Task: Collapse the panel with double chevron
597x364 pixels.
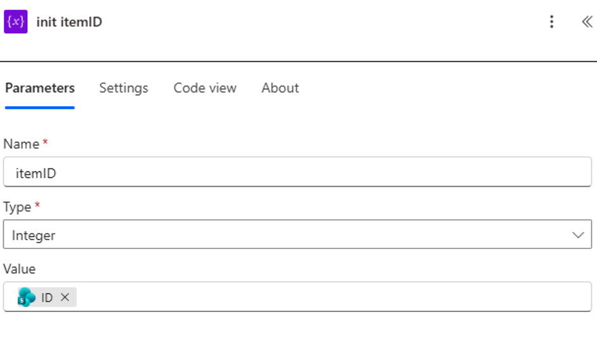Action: click(x=587, y=22)
